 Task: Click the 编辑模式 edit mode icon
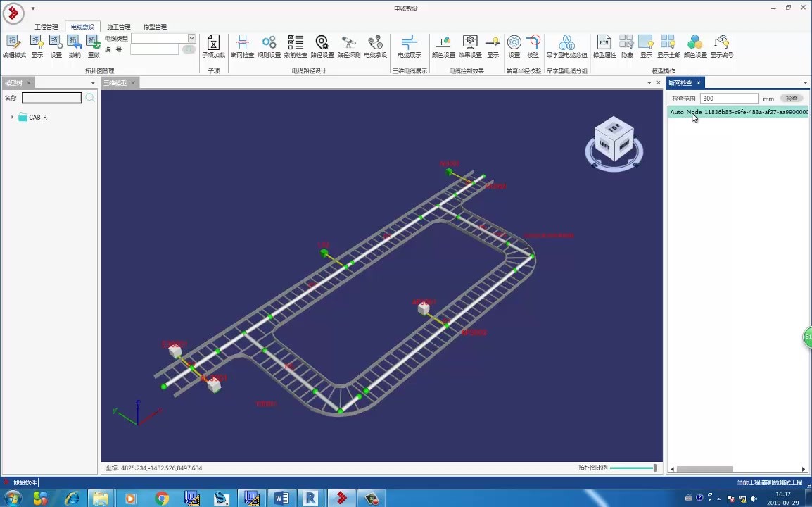coord(14,46)
